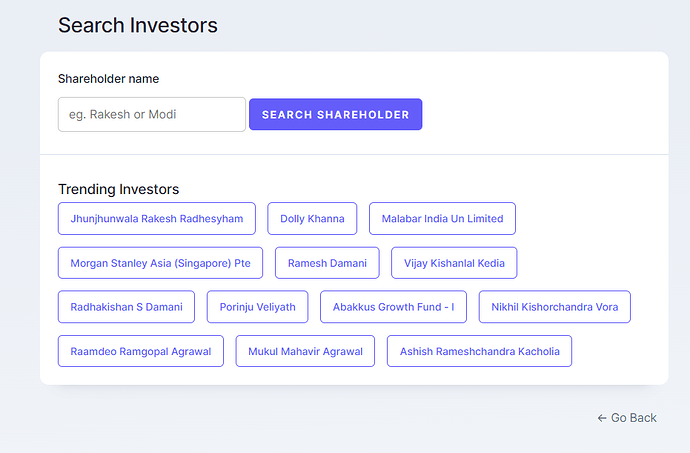Select Jhunjhunwala Rakesh Radhesyham investor
This screenshot has height=453, width=690.
click(157, 218)
